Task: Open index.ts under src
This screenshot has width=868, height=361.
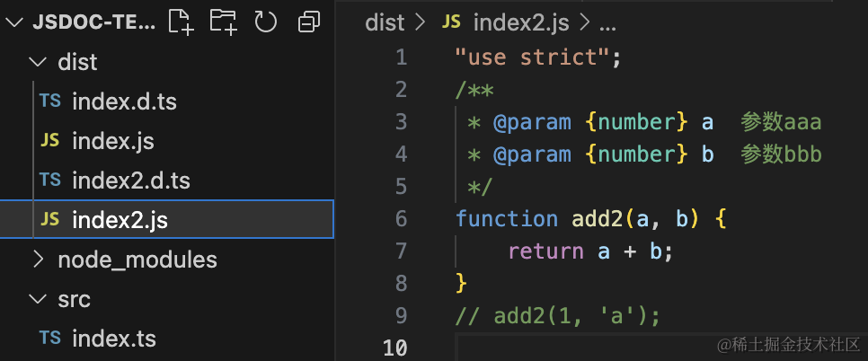Action: [113, 339]
